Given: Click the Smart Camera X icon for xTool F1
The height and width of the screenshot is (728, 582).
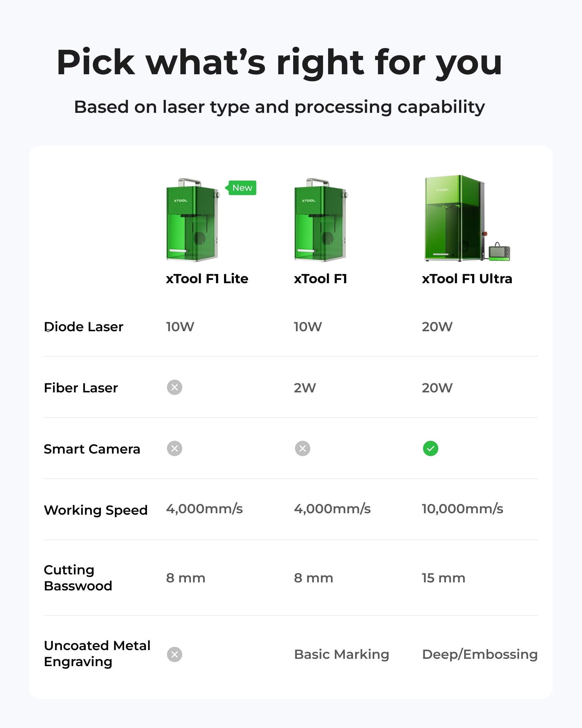Looking at the screenshot, I should pos(303,448).
